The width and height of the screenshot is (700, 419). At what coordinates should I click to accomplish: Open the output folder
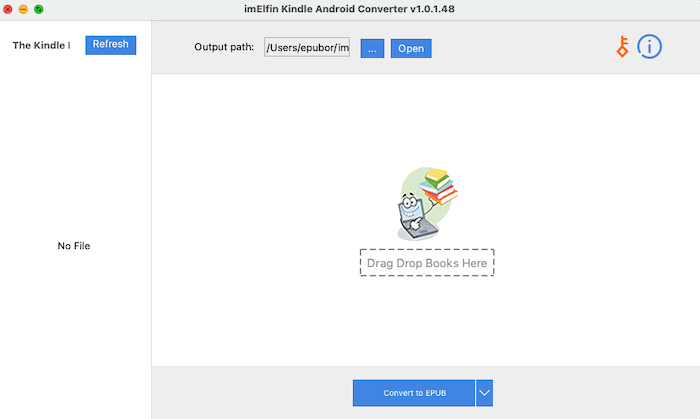point(411,48)
